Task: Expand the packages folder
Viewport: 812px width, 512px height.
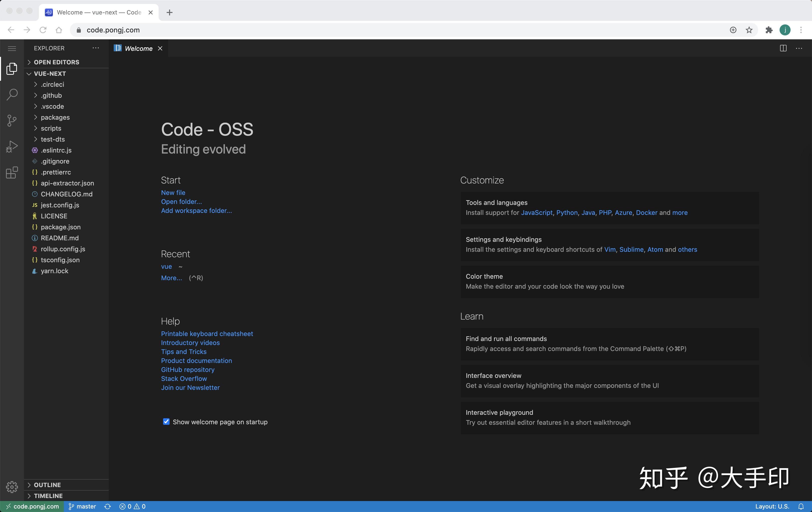Action: point(55,117)
